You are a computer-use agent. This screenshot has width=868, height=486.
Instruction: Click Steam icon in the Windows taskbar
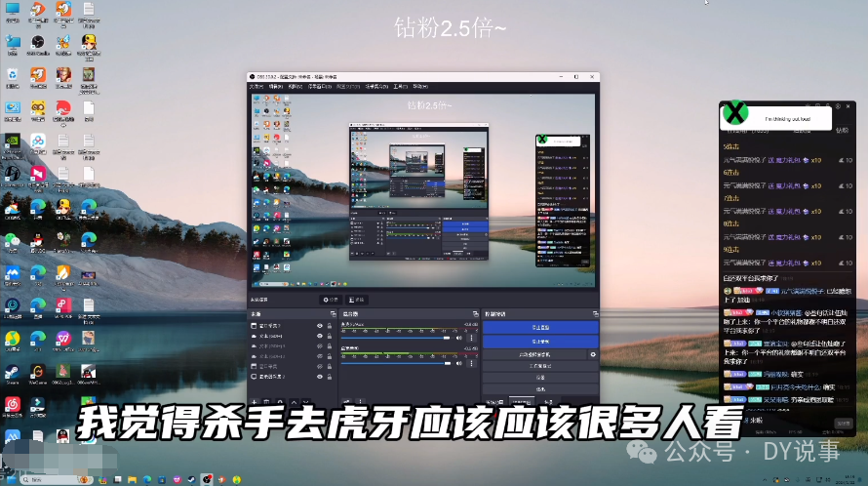191,479
